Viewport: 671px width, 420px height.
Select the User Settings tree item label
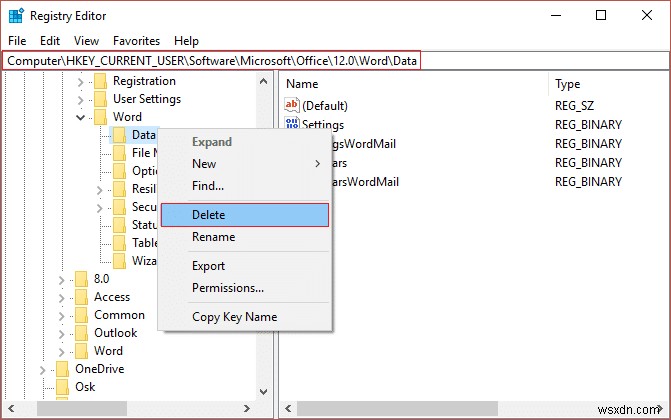coord(147,99)
